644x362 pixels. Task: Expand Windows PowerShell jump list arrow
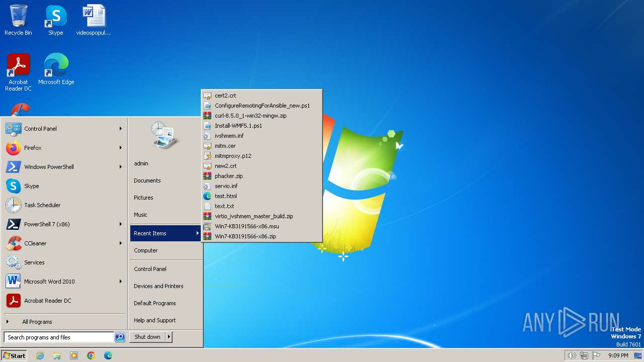(121, 167)
